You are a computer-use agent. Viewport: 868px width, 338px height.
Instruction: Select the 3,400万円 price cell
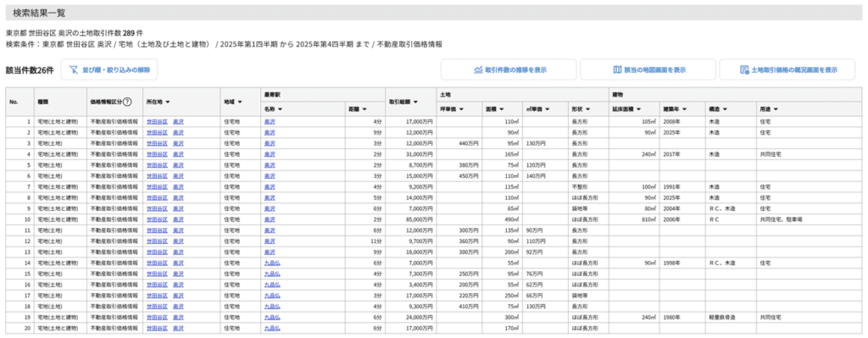click(x=411, y=285)
